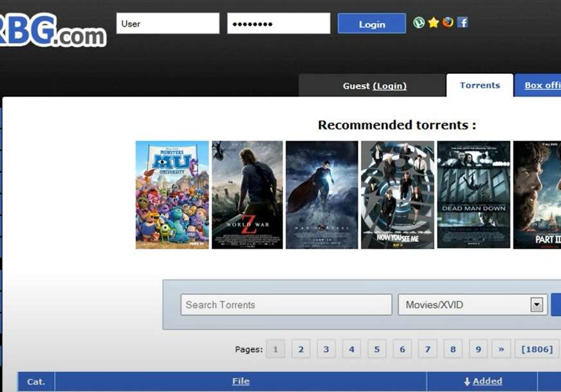Jump to last page [1806]

[x=537, y=349]
